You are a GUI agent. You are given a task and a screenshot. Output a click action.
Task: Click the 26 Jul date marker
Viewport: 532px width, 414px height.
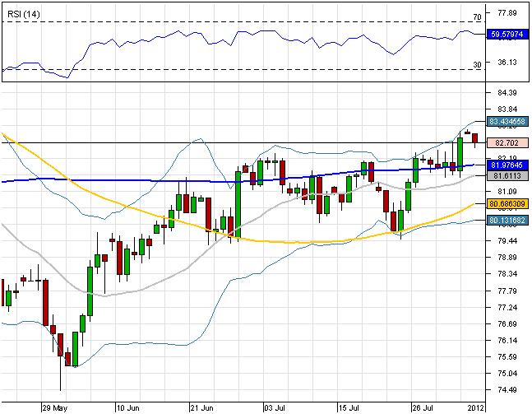click(x=424, y=407)
